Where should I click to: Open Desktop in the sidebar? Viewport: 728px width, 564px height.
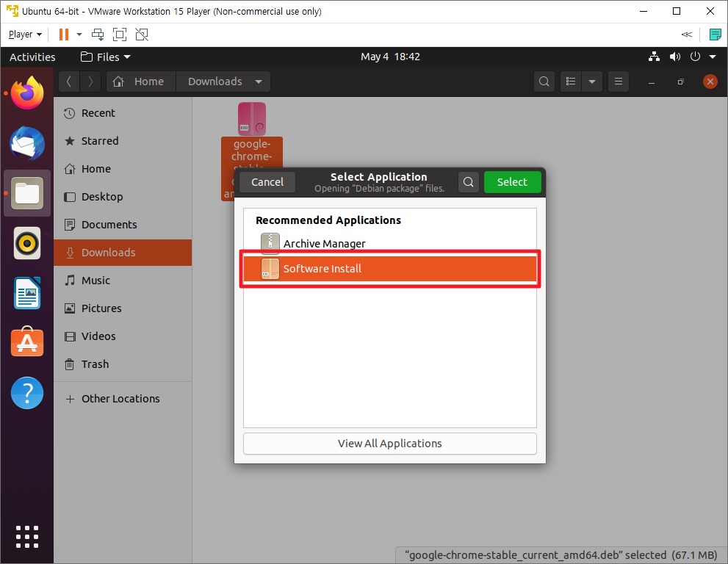[123, 196]
